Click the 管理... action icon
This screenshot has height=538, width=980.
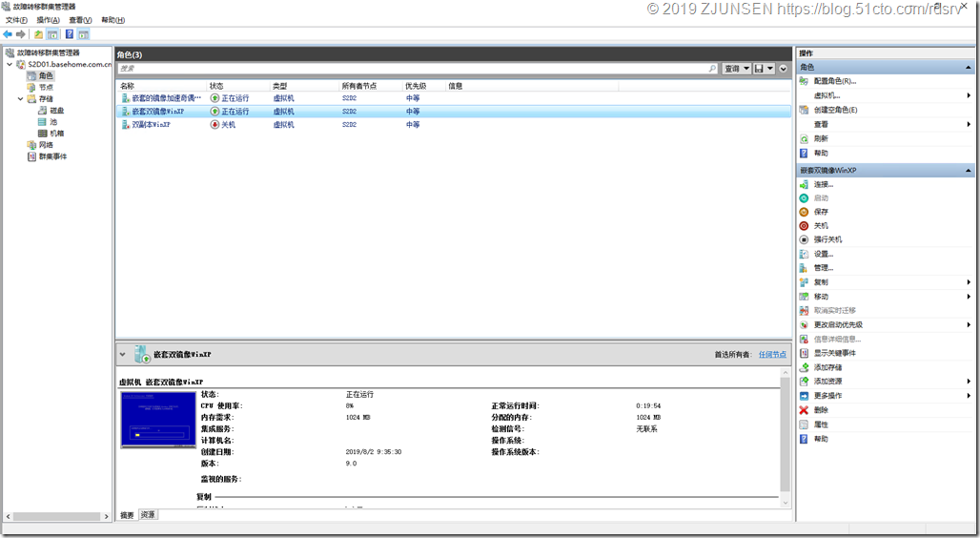(x=805, y=268)
